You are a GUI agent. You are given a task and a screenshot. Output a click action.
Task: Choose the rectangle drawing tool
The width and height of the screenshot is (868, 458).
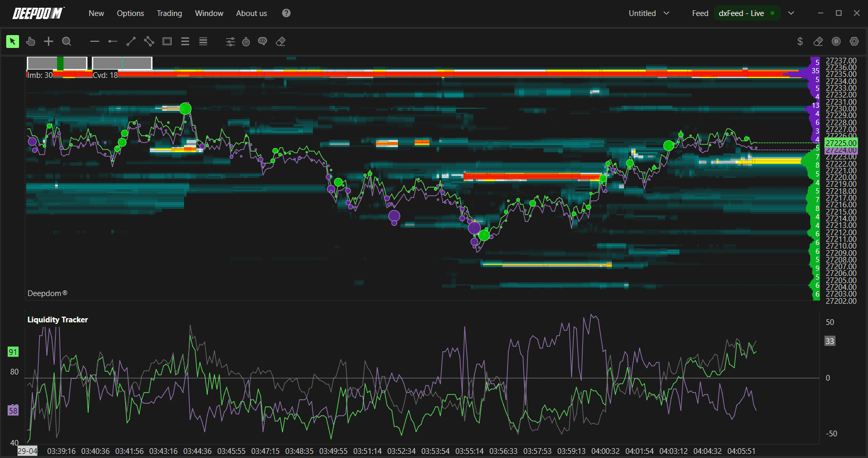(x=167, y=41)
